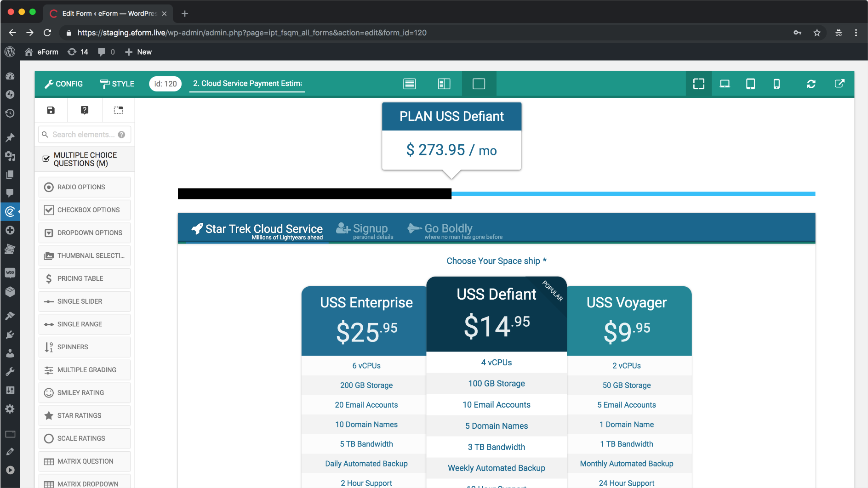Viewport: 868px width, 488px height.
Task: Click New in the admin bar
Action: pos(138,52)
